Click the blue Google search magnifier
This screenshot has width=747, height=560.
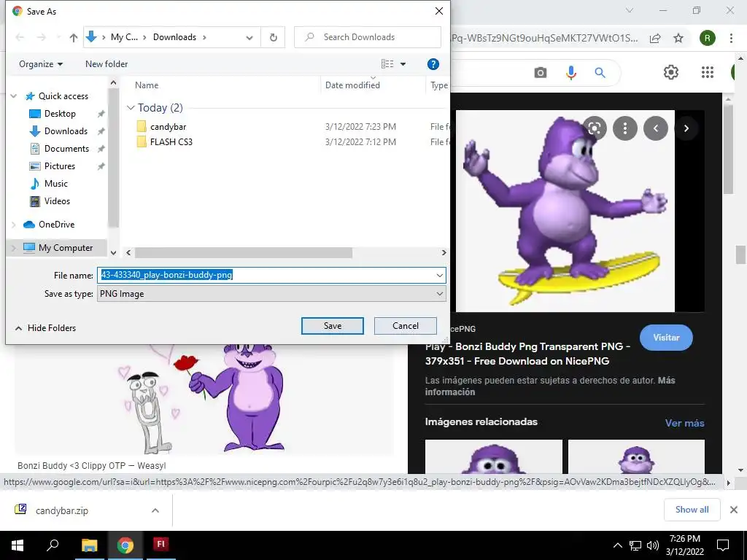(600, 73)
